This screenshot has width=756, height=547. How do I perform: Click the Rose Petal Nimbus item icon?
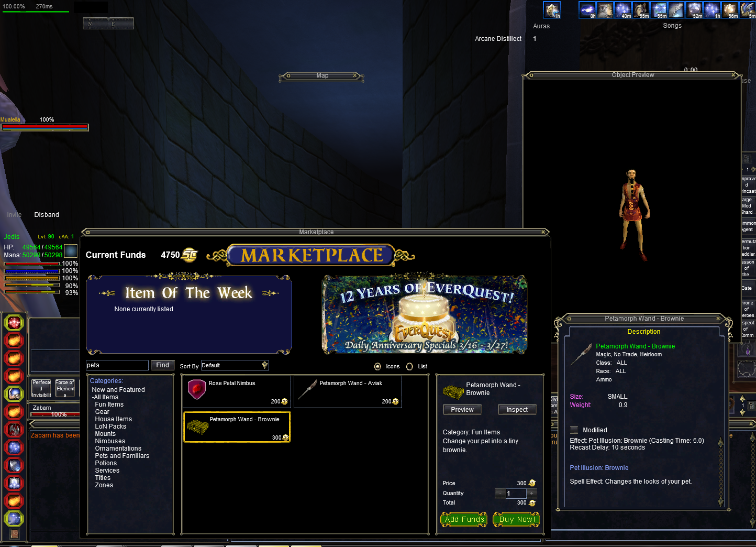coord(196,390)
